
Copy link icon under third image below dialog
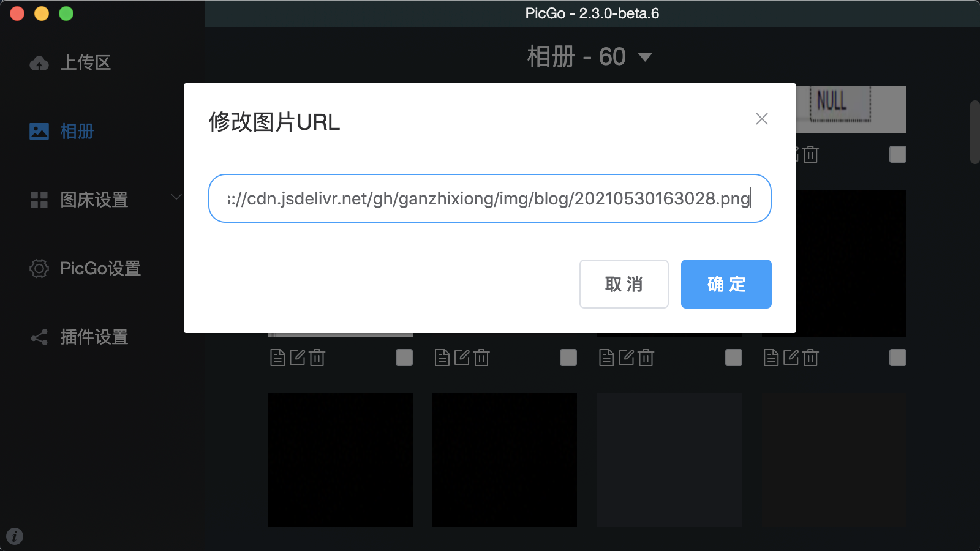[x=606, y=358]
